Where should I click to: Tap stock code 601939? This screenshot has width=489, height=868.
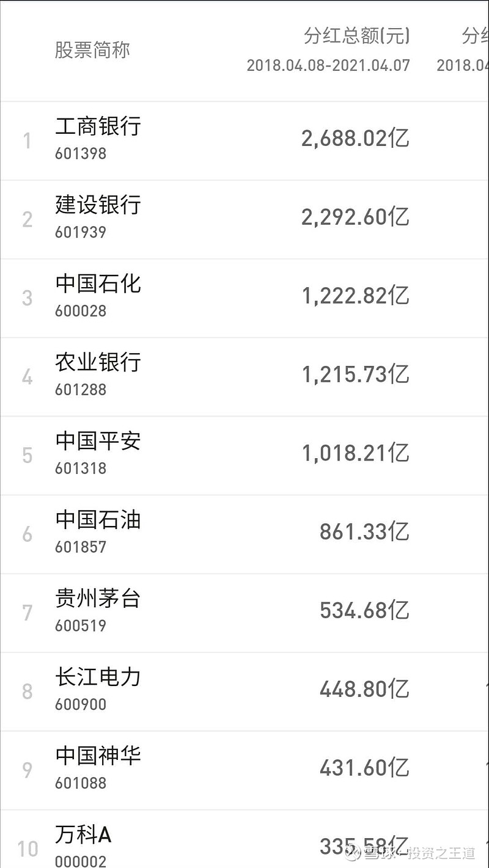[x=81, y=232]
